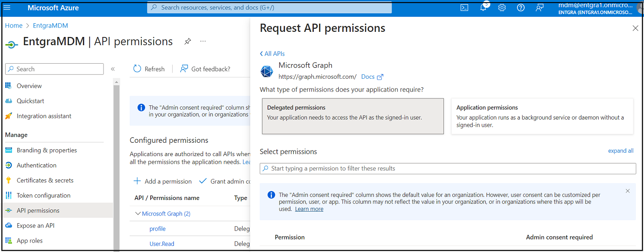
Task: Open Certificates & secrets
Action: click(45, 180)
